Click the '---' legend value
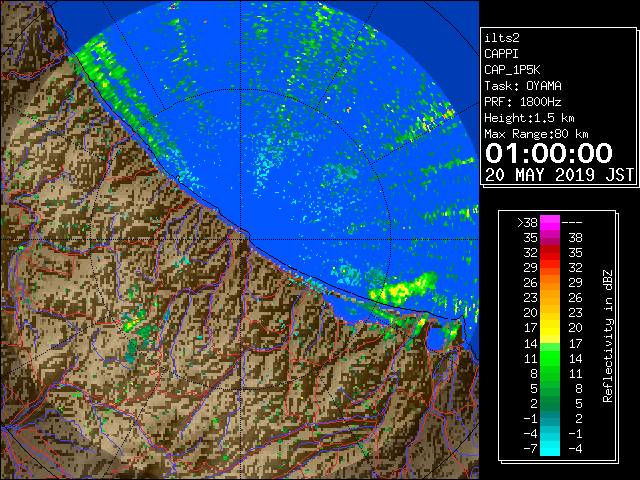 (572, 223)
